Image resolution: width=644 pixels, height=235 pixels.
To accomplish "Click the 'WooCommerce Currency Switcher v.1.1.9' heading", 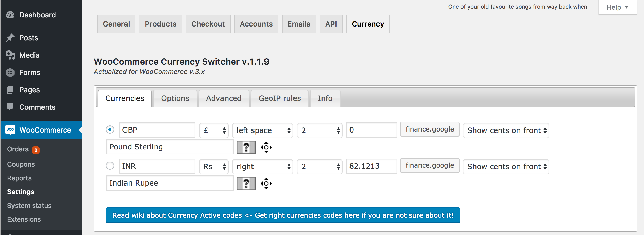I will [x=181, y=62].
